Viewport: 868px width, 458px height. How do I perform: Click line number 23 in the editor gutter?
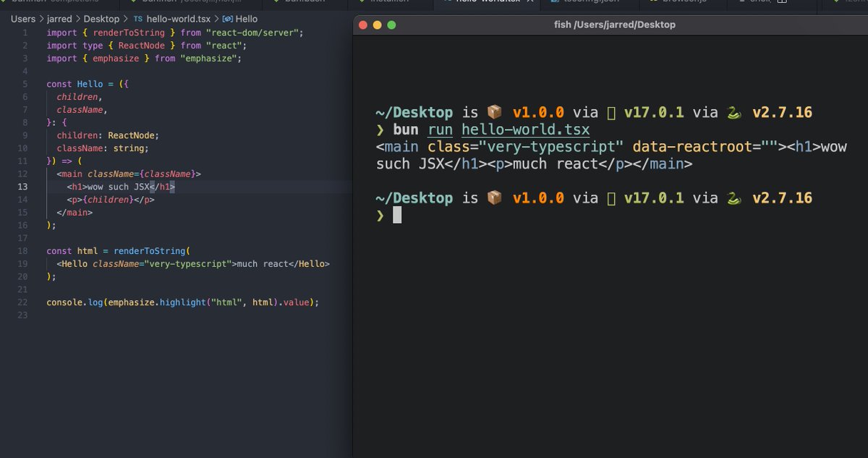23,315
